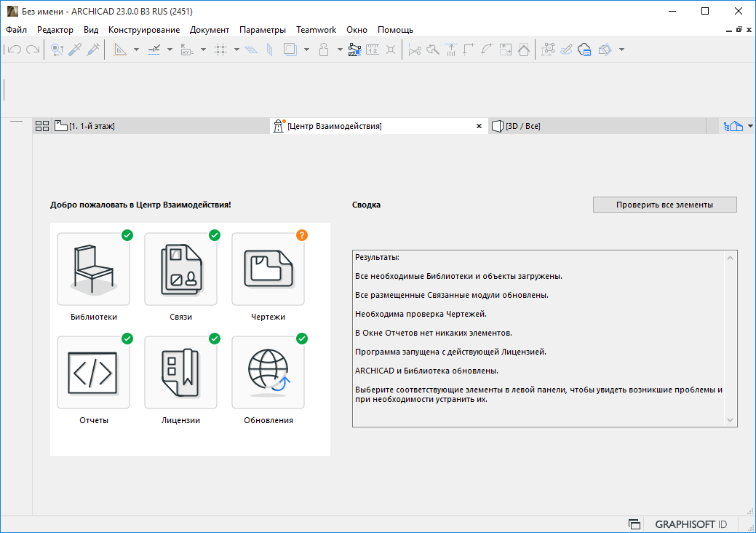This screenshot has height=533, width=756.
Task: Click the intersection X-point icon
Action: (x=391, y=50)
